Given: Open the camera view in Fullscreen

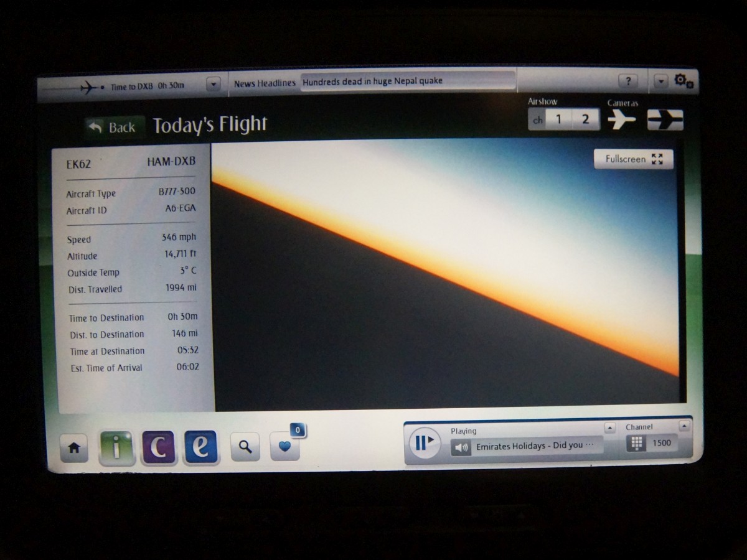Looking at the screenshot, I should 633,159.
